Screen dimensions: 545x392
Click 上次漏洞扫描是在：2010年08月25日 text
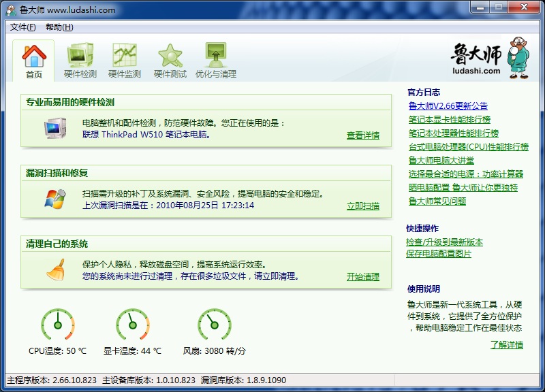click(168, 206)
